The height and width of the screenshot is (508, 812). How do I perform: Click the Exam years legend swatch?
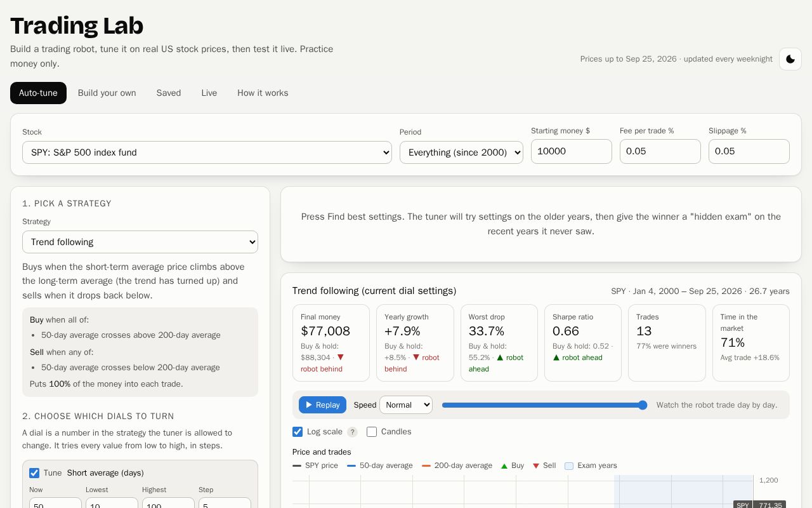pyautogui.click(x=569, y=466)
